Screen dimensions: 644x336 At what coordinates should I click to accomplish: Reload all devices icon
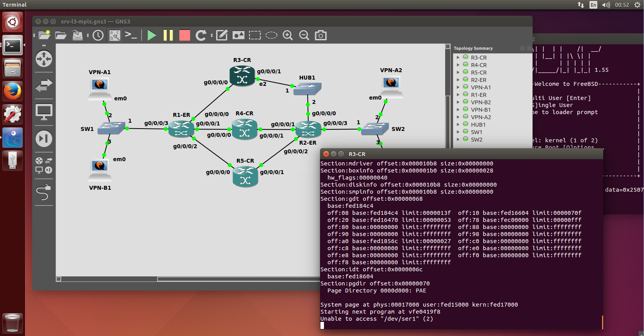pos(201,35)
